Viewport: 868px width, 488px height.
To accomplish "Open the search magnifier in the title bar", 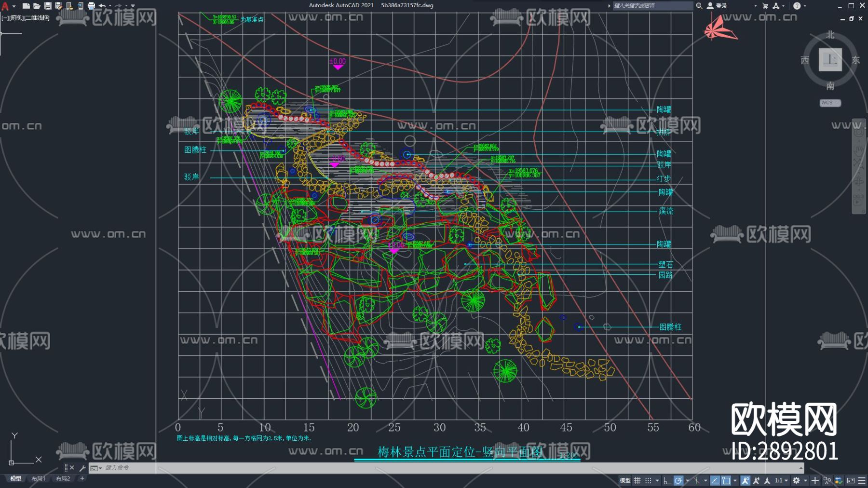I will (699, 6).
